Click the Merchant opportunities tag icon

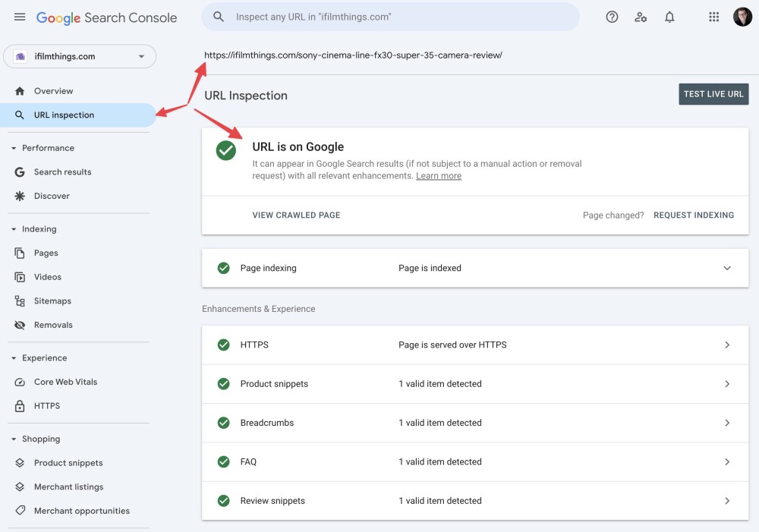pyautogui.click(x=20, y=511)
